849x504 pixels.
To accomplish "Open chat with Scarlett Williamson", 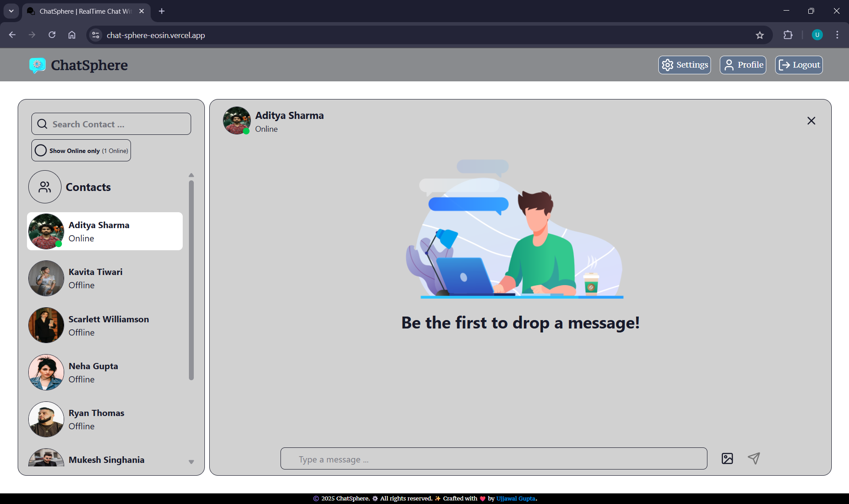I will (105, 325).
